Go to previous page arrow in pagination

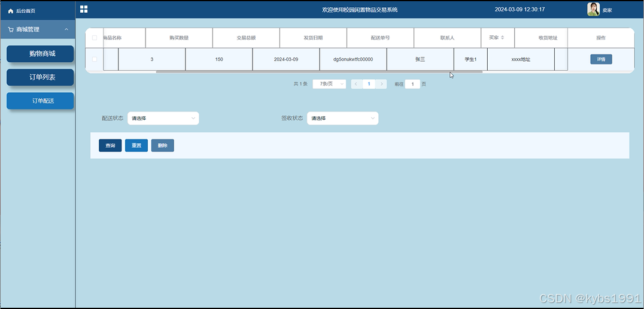click(357, 84)
